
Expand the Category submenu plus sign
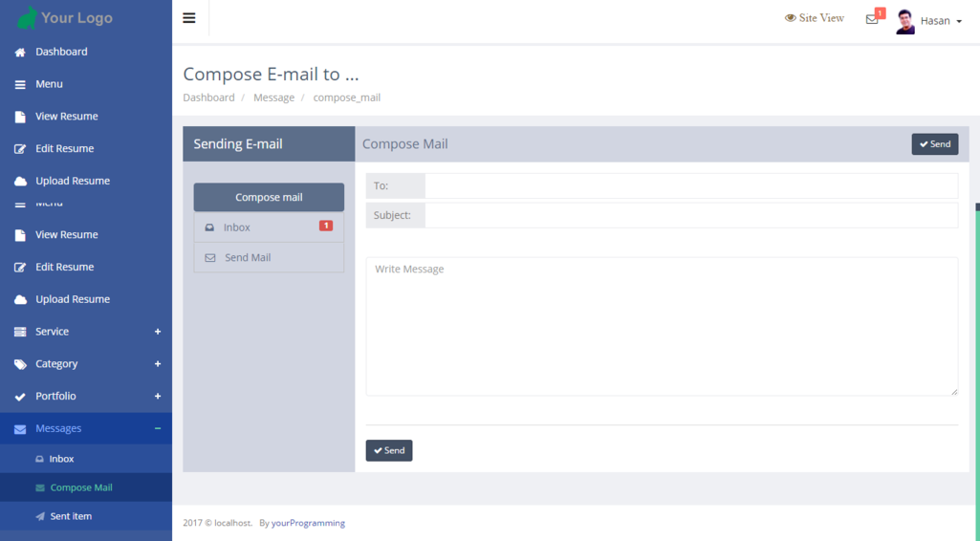158,364
